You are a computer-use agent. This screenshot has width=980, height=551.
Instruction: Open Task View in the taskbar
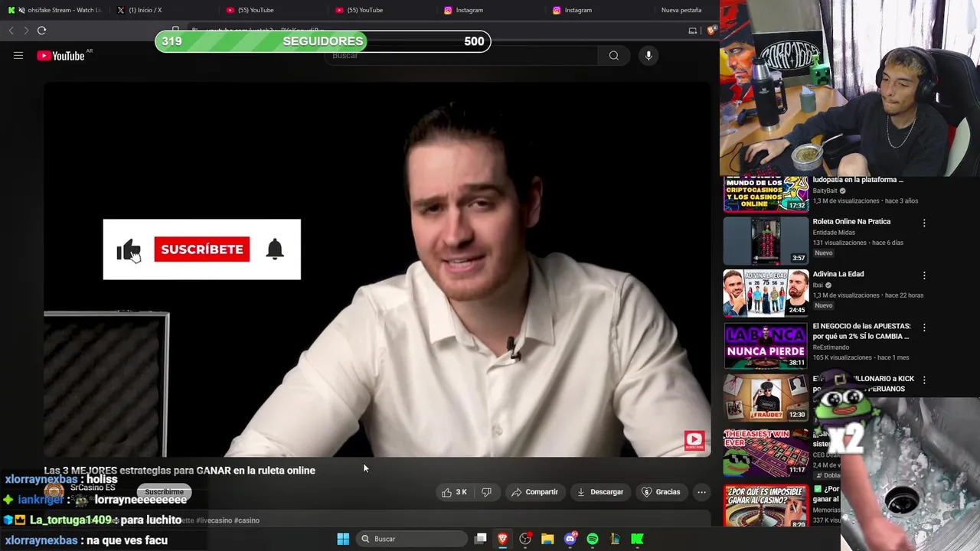point(480,539)
